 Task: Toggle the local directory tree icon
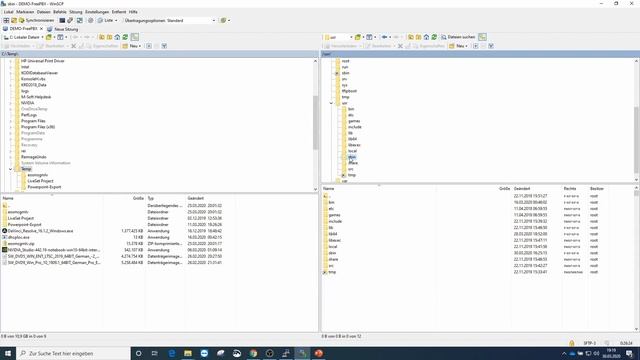point(135,37)
